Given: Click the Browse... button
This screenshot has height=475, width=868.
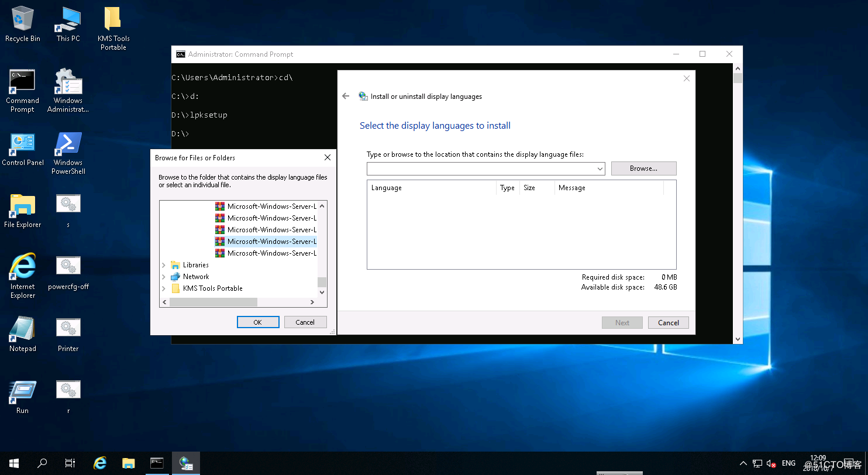Looking at the screenshot, I should (x=643, y=168).
